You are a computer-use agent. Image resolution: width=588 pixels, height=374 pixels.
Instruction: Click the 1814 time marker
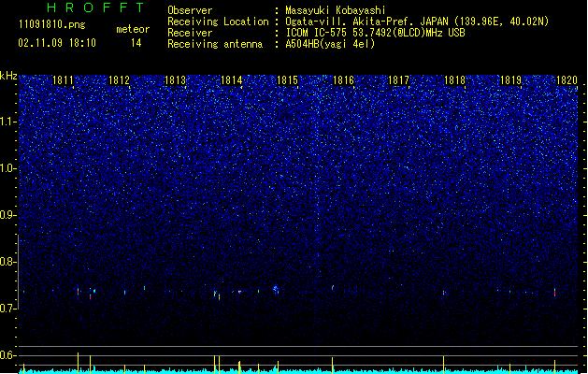[232, 79]
